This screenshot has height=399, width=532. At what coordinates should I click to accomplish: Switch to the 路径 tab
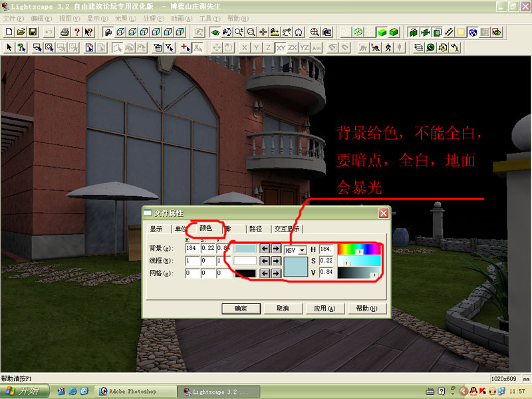(255, 229)
